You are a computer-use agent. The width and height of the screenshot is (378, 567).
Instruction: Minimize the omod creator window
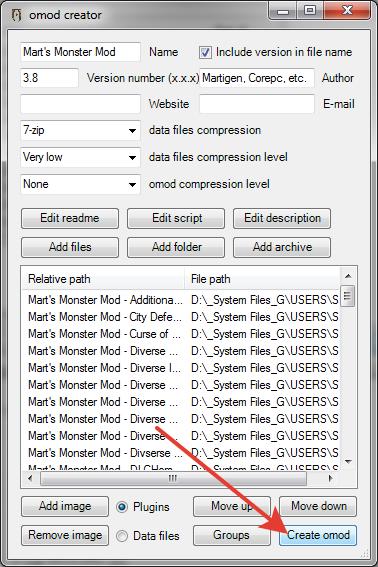click(283, 11)
